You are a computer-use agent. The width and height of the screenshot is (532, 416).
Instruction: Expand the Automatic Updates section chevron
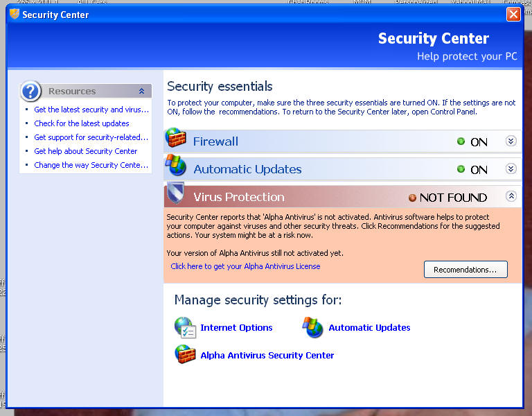(511, 168)
